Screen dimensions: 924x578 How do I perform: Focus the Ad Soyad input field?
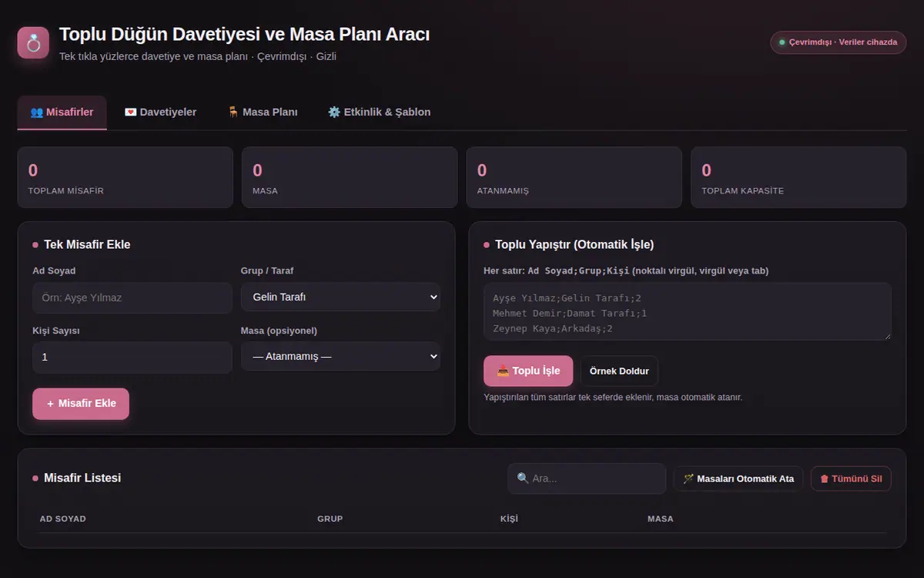132,297
